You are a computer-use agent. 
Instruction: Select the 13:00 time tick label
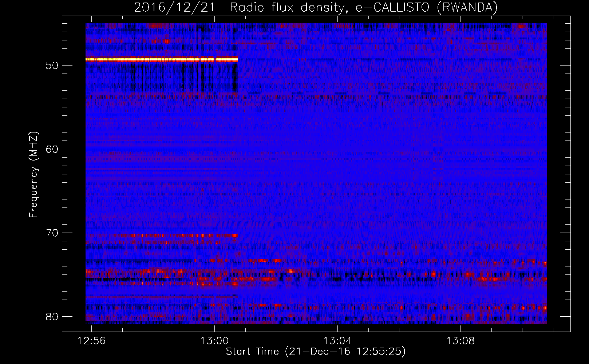click(x=215, y=341)
